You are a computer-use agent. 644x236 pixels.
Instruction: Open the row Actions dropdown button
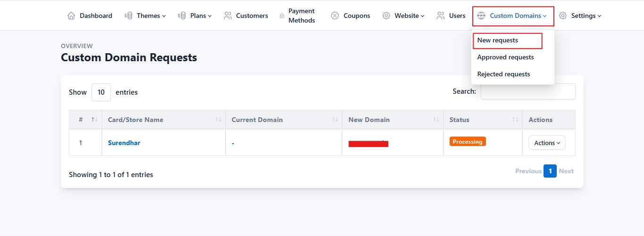click(547, 143)
